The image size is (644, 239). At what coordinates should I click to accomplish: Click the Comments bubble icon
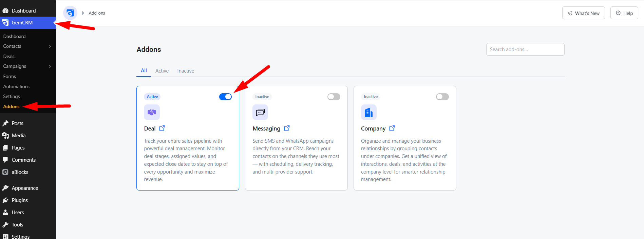pyautogui.click(x=5, y=160)
